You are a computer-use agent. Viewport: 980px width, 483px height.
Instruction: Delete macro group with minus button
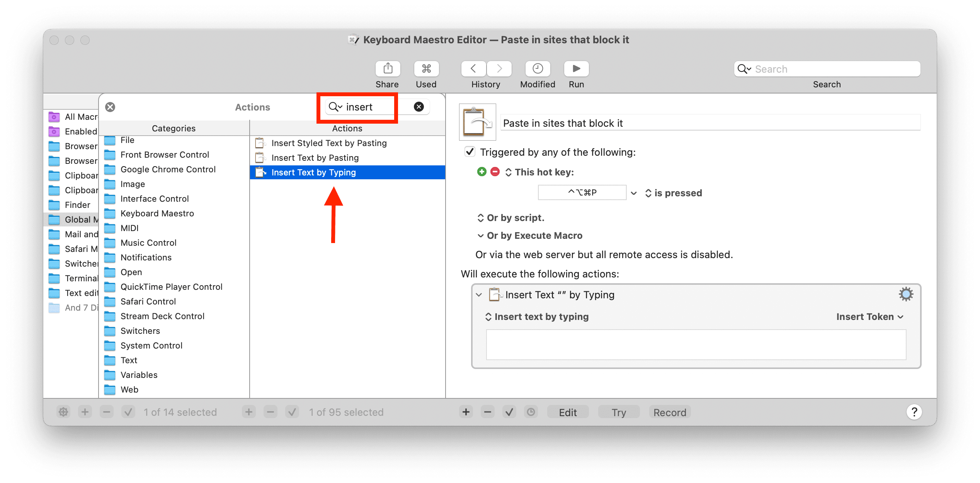tap(107, 412)
